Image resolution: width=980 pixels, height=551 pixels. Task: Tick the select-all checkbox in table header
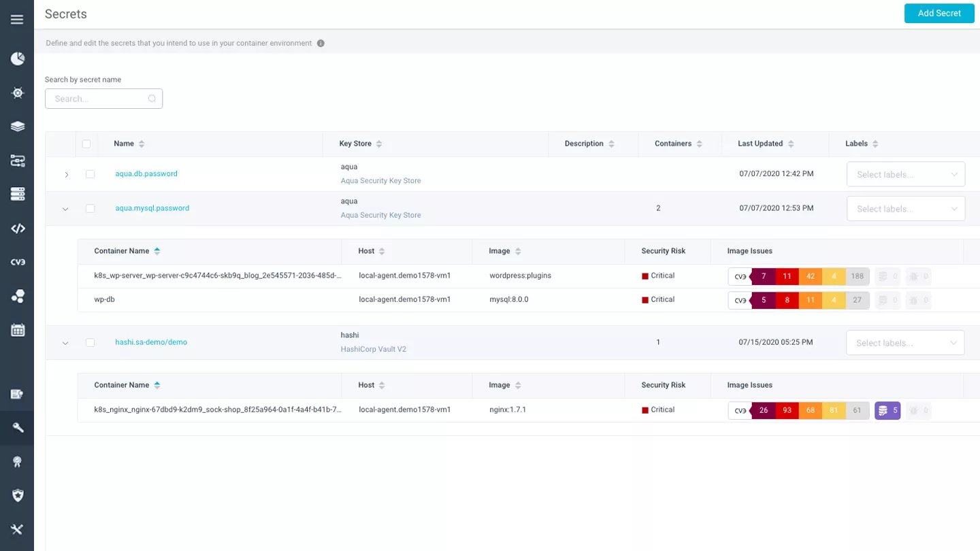[x=86, y=144]
